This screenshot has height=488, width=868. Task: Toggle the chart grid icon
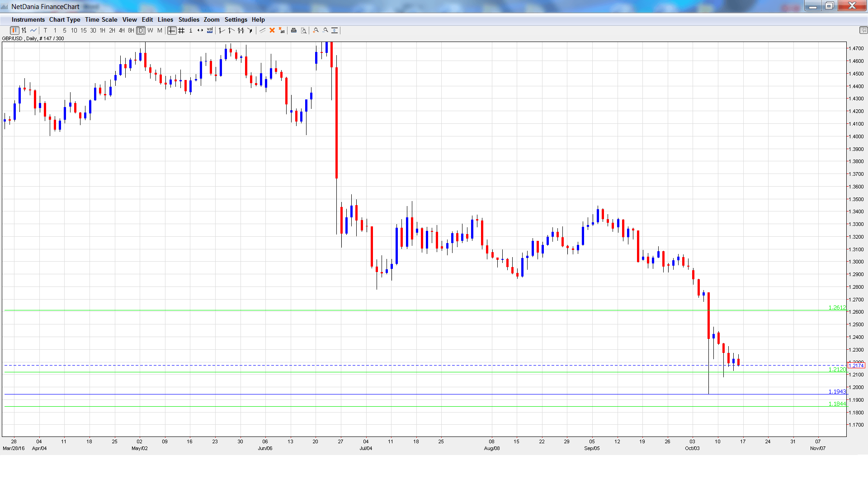tap(181, 30)
